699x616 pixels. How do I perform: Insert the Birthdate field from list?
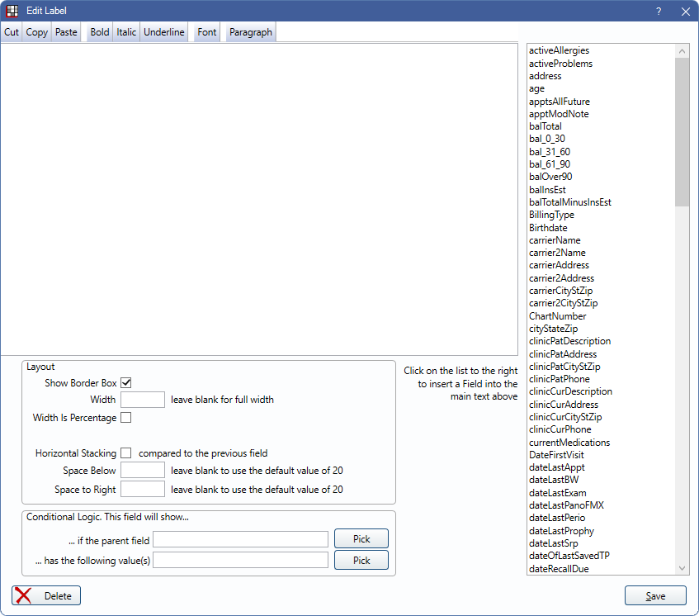(548, 227)
